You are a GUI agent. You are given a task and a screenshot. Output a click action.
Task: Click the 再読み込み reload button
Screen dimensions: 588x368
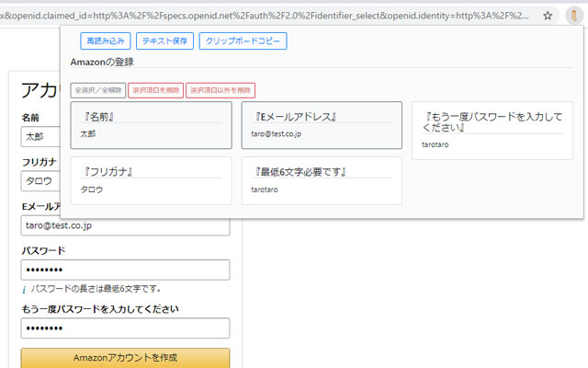pyautogui.click(x=106, y=40)
